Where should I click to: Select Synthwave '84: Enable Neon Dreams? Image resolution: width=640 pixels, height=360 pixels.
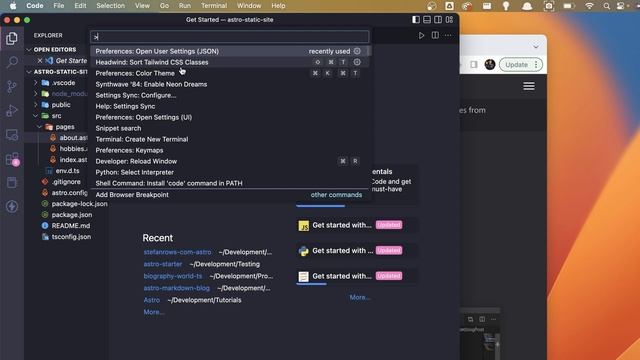pyautogui.click(x=230, y=84)
